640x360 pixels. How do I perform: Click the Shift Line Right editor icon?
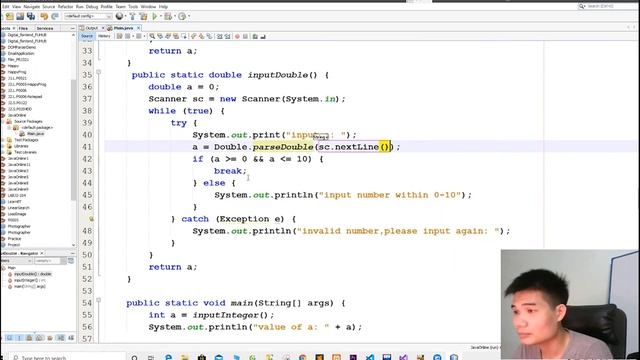[x=227, y=36]
